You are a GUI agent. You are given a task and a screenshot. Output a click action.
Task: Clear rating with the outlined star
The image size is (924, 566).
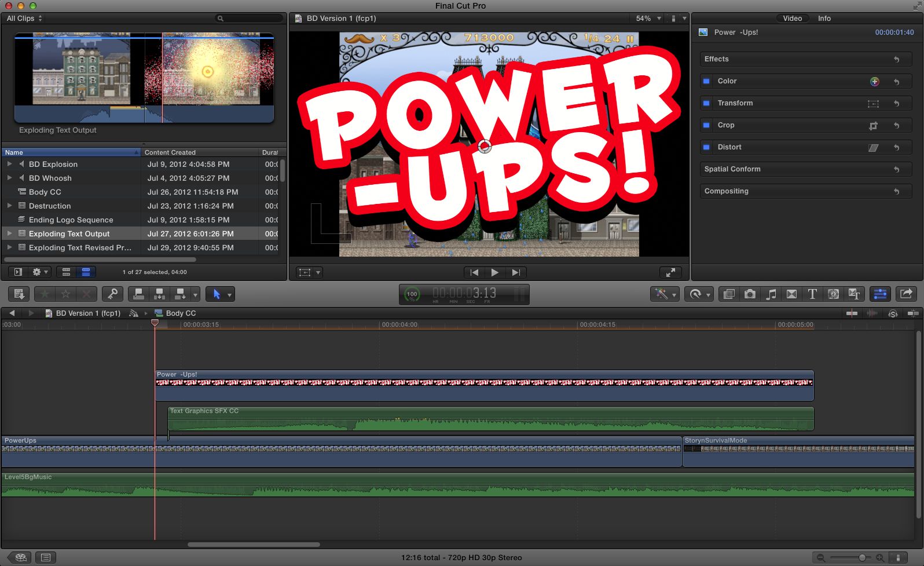[66, 294]
